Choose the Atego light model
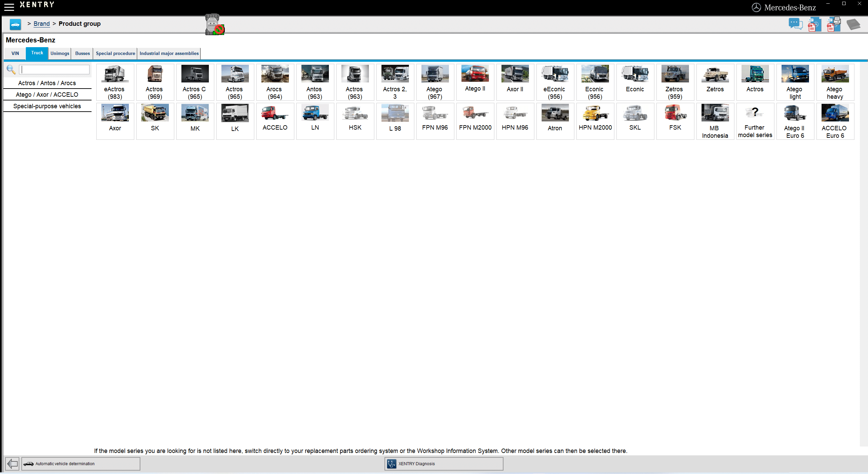The width and height of the screenshot is (868, 474). click(795, 82)
